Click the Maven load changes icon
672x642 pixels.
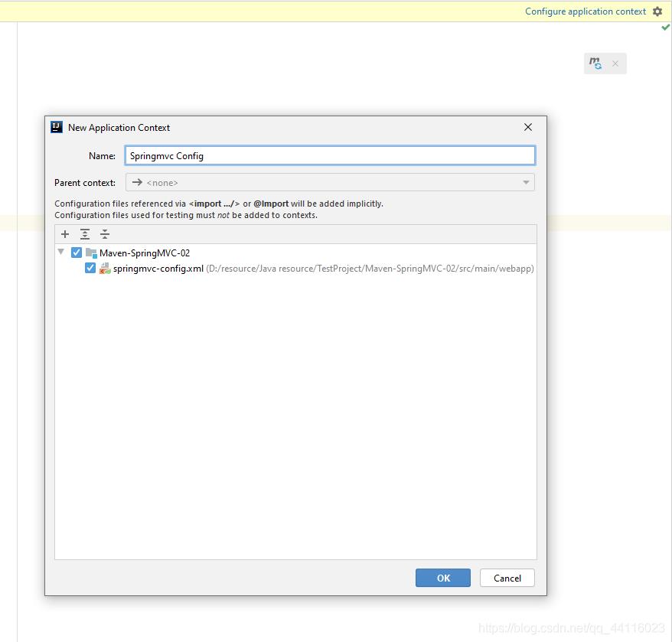(x=595, y=64)
